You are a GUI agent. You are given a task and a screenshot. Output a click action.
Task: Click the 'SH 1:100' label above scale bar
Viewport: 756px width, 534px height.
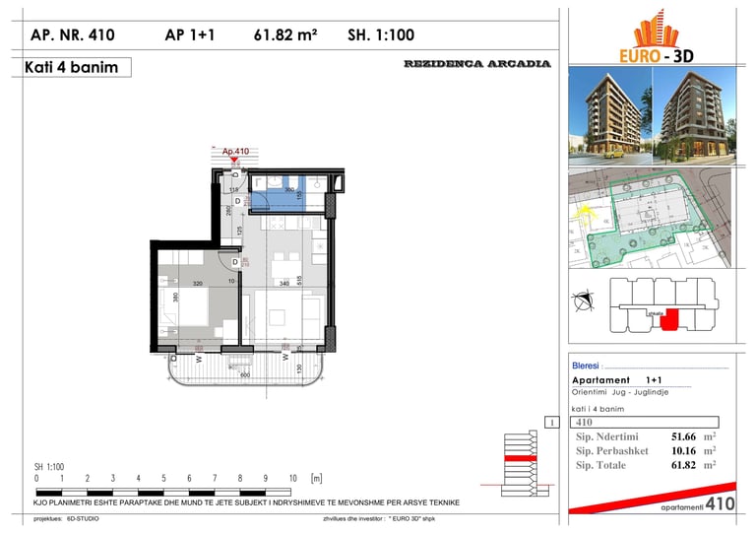(48, 466)
